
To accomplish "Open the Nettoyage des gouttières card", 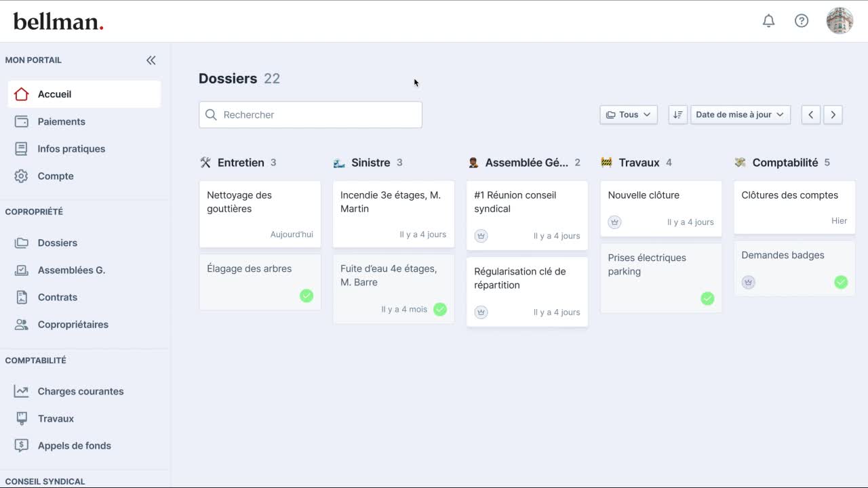I will 260,213.
